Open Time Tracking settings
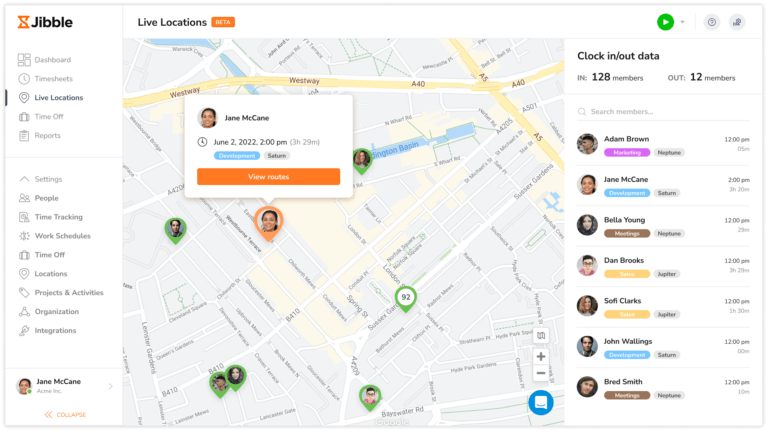768x431 pixels. click(50, 217)
